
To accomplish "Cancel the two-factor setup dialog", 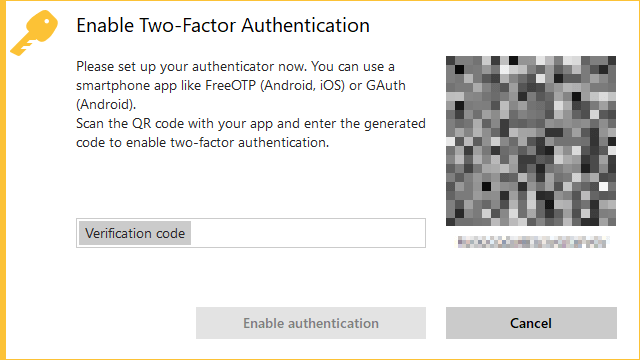I will (531, 323).
